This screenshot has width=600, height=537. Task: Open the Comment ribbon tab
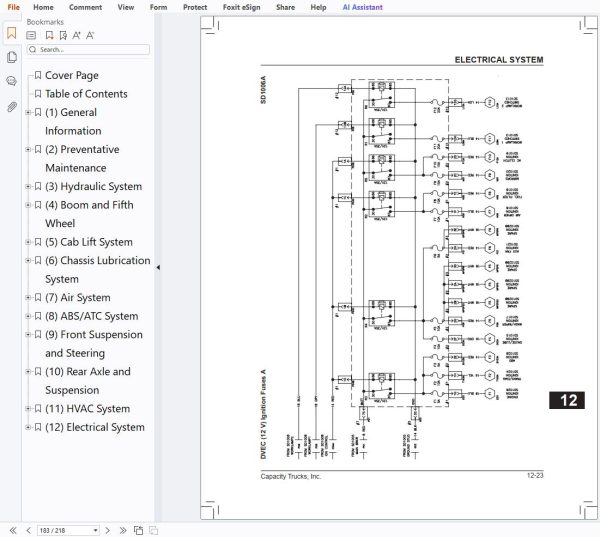tap(85, 7)
